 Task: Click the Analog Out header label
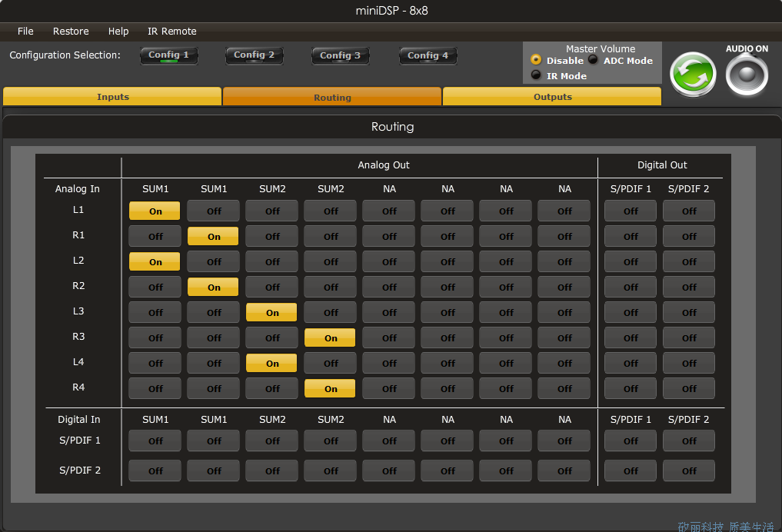click(384, 165)
